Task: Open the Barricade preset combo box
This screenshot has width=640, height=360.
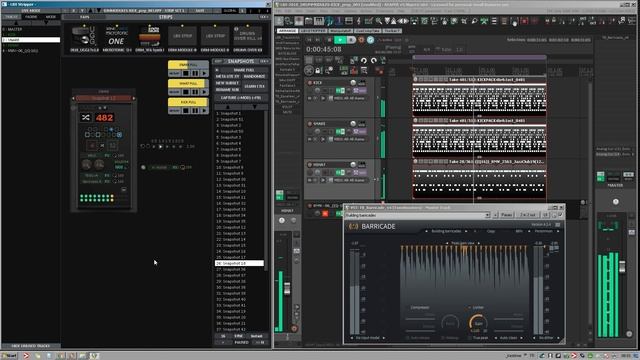Action: tap(417, 215)
